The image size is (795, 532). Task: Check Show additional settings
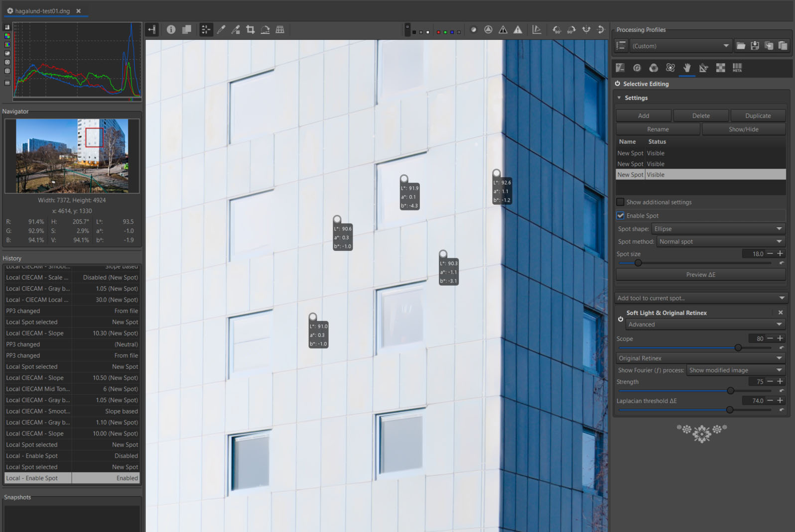pyautogui.click(x=620, y=202)
